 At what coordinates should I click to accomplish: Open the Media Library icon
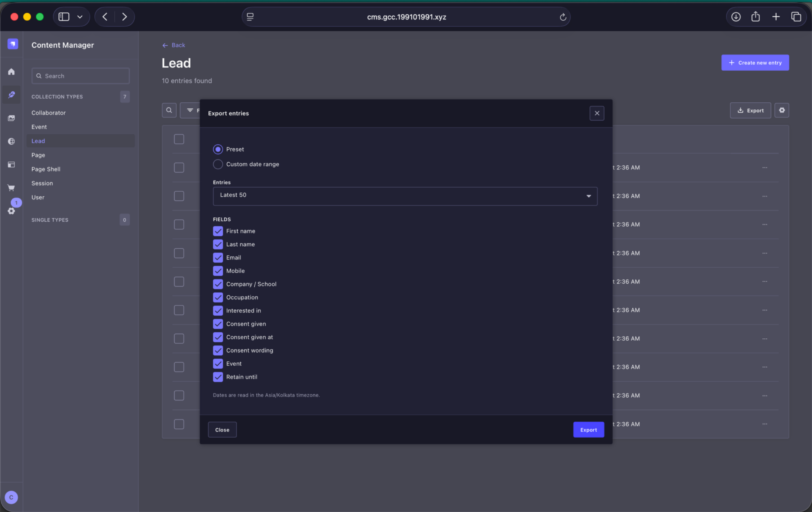(12, 118)
